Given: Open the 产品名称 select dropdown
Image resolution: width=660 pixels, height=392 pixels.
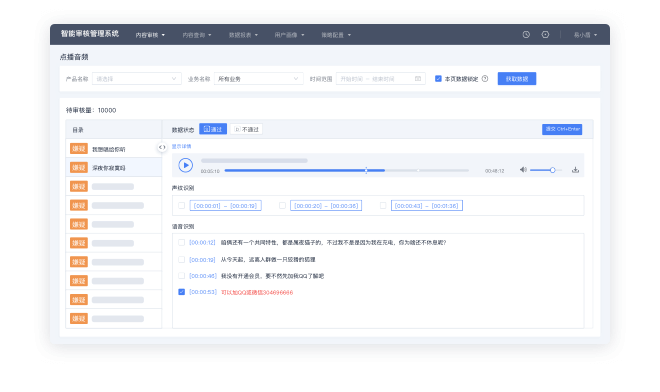Looking at the screenshot, I should pyautogui.click(x=137, y=79).
